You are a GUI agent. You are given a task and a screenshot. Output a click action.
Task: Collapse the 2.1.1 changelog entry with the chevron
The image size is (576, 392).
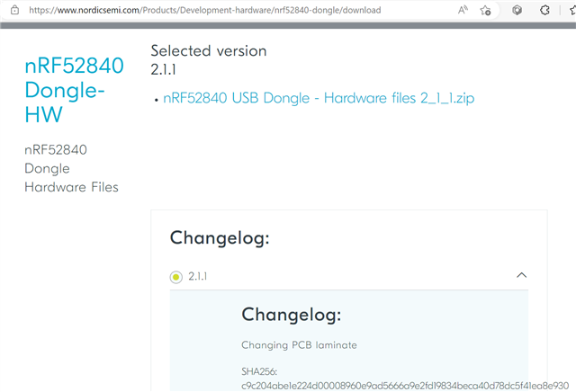[x=522, y=275]
